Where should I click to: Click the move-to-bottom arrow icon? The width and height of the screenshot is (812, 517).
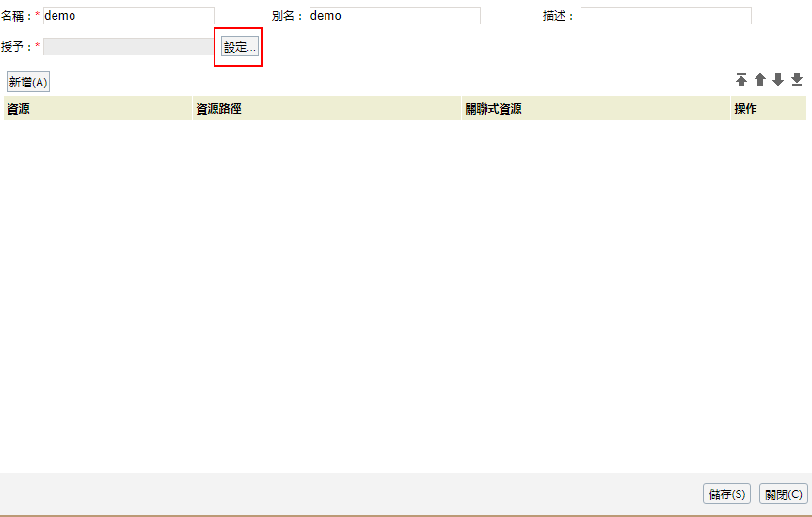pyautogui.click(x=797, y=80)
